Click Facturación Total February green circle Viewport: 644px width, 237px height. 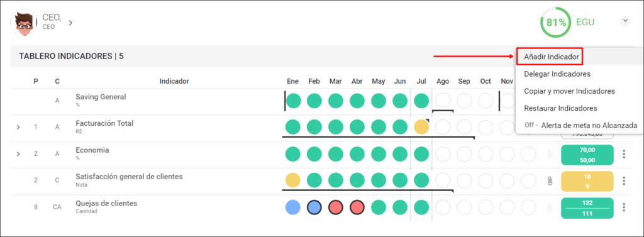[314, 128]
